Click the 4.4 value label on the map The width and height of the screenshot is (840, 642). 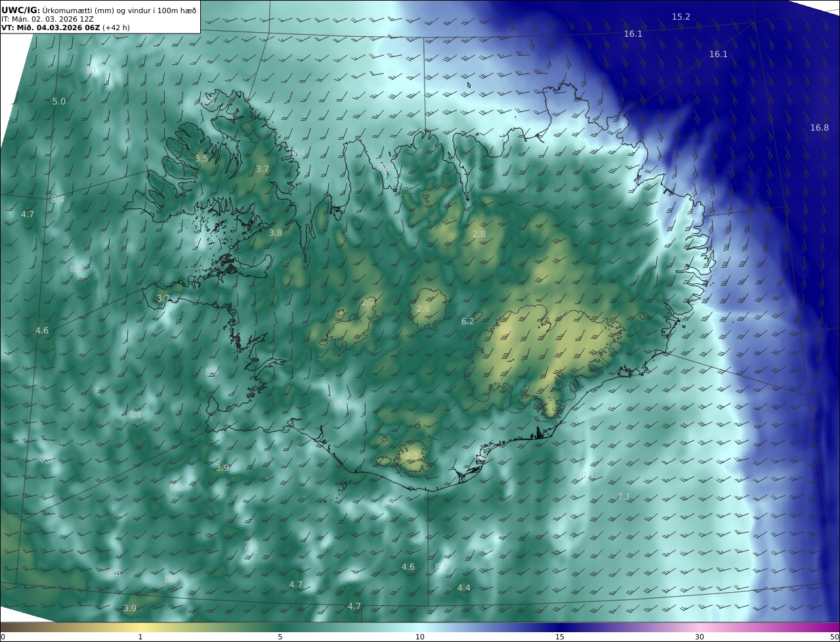pos(464,588)
